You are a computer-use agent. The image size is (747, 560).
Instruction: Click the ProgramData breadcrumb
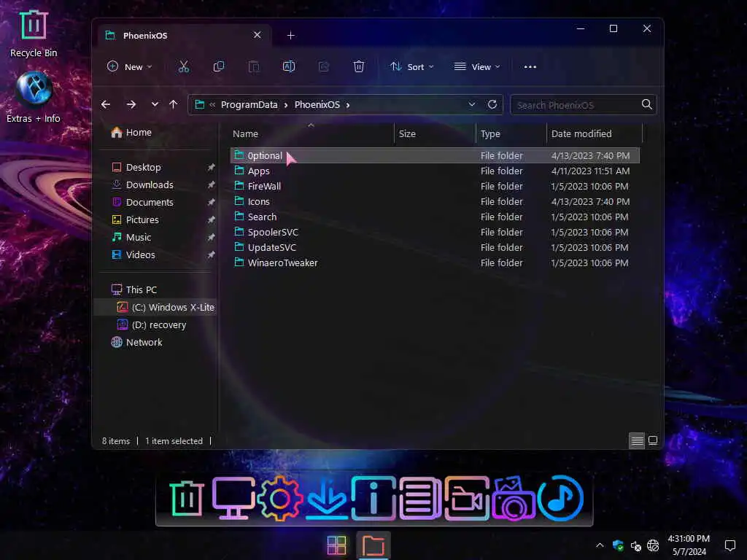(x=249, y=105)
